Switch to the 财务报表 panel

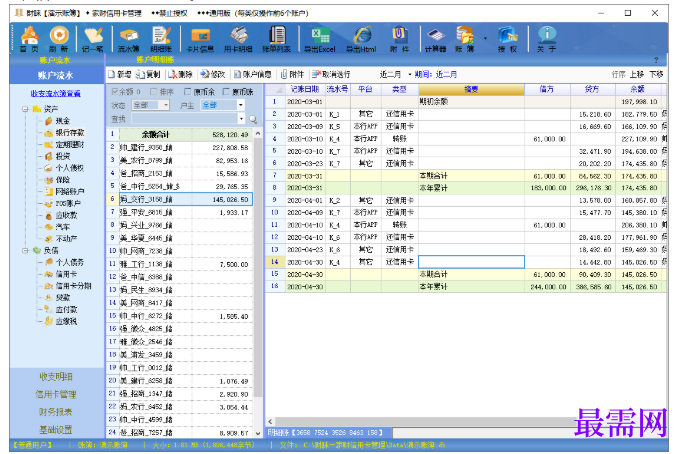click(x=56, y=412)
